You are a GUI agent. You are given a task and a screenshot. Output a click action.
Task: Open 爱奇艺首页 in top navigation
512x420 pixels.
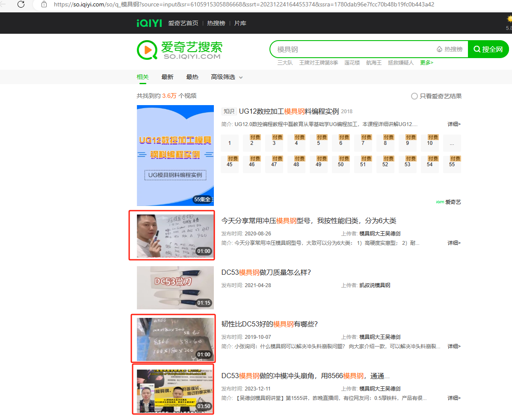coord(183,23)
